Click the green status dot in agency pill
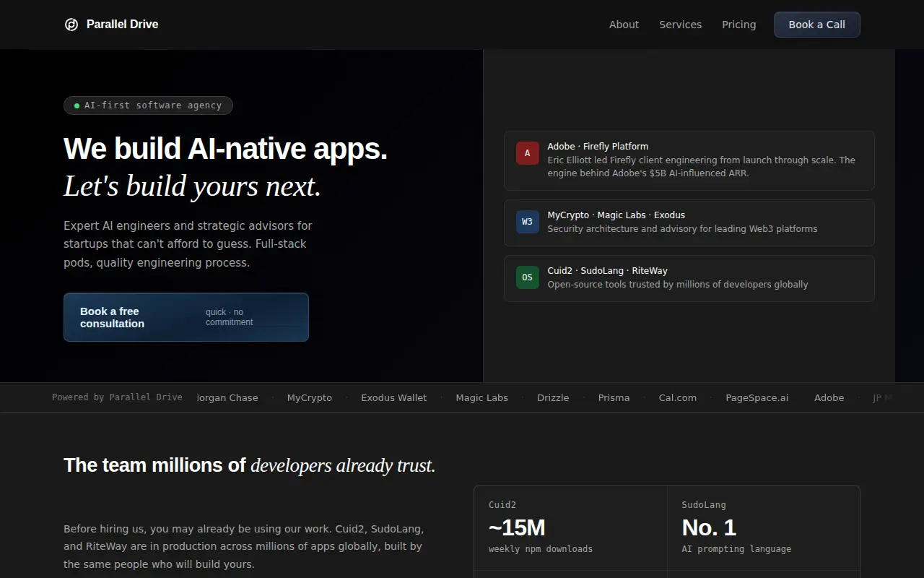 point(77,105)
